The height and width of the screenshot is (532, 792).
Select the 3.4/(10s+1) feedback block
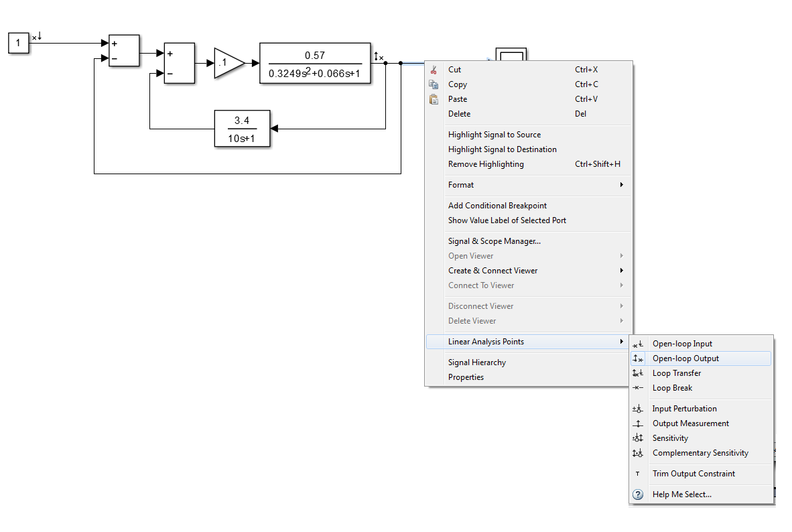pyautogui.click(x=243, y=129)
